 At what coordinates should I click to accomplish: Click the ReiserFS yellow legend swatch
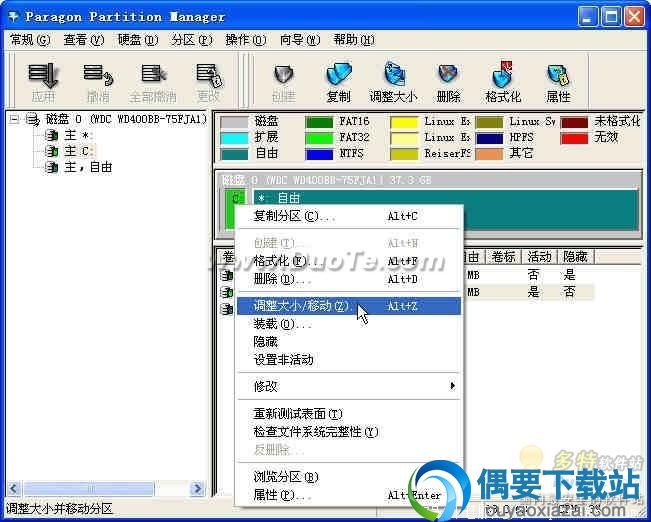tap(404, 154)
